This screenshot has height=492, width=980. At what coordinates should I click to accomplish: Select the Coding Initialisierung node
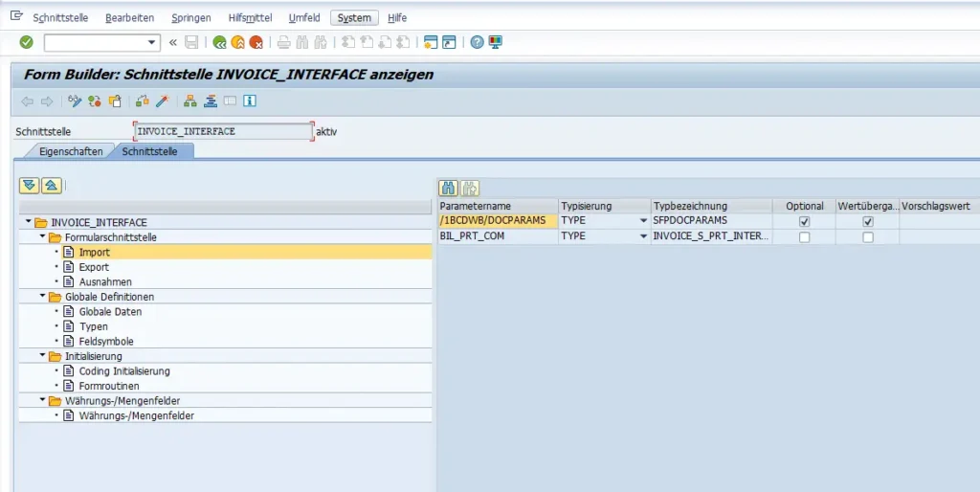[x=124, y=370]
